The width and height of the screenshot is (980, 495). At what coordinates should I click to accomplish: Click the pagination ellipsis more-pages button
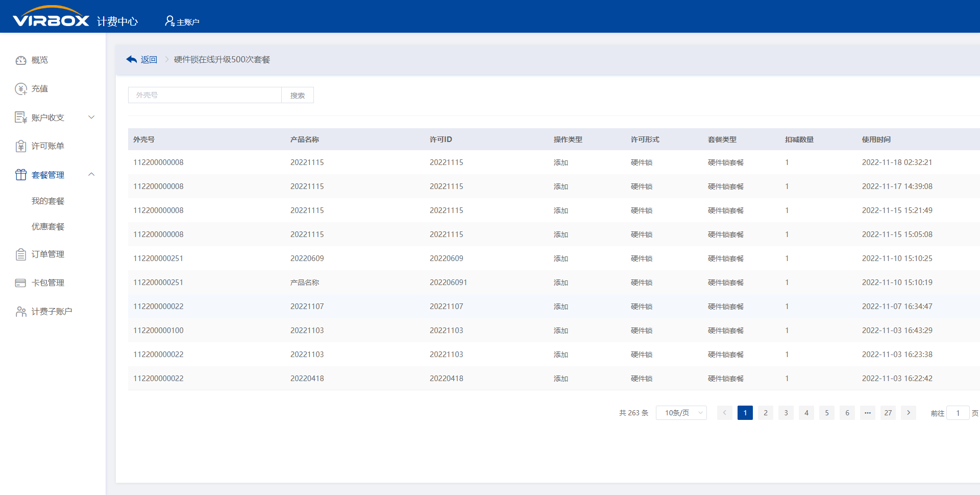[x=868, y=413]
